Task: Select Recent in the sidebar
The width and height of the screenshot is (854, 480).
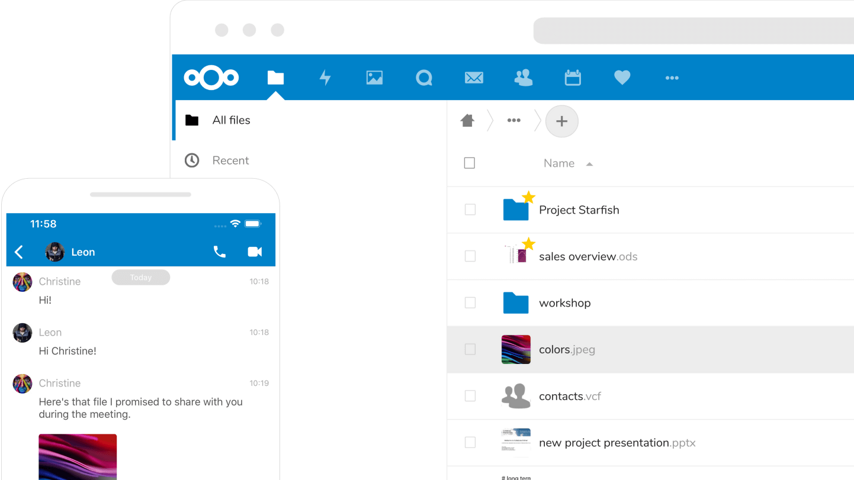Action: (230, 160)
